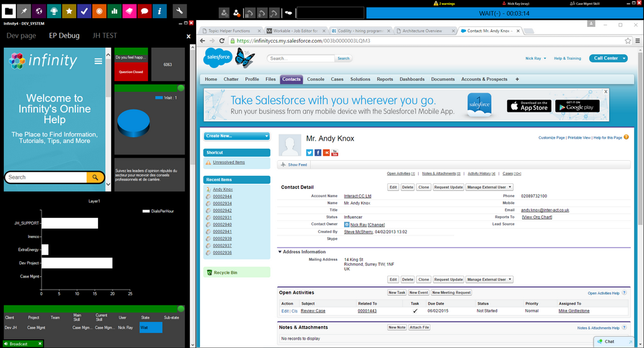Click the top Edit button in Contact Detail
This screenshot has width=644, height=348.
(x=393, y=187)
